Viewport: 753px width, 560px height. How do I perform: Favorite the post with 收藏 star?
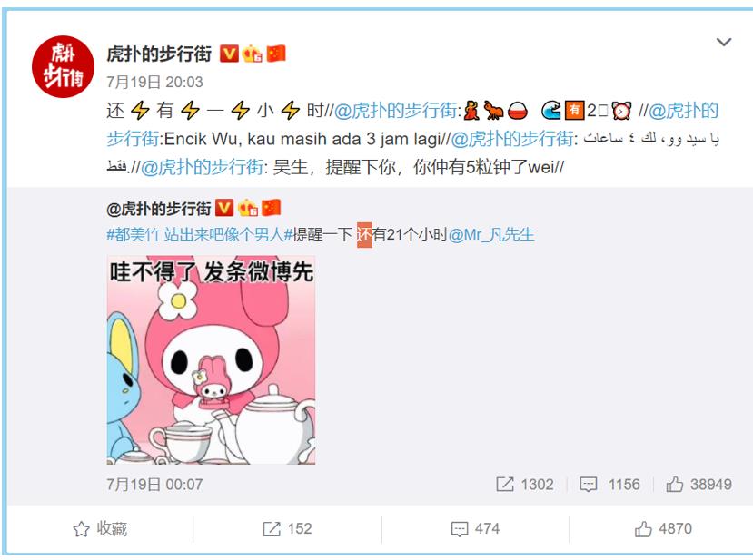point(100,529)
